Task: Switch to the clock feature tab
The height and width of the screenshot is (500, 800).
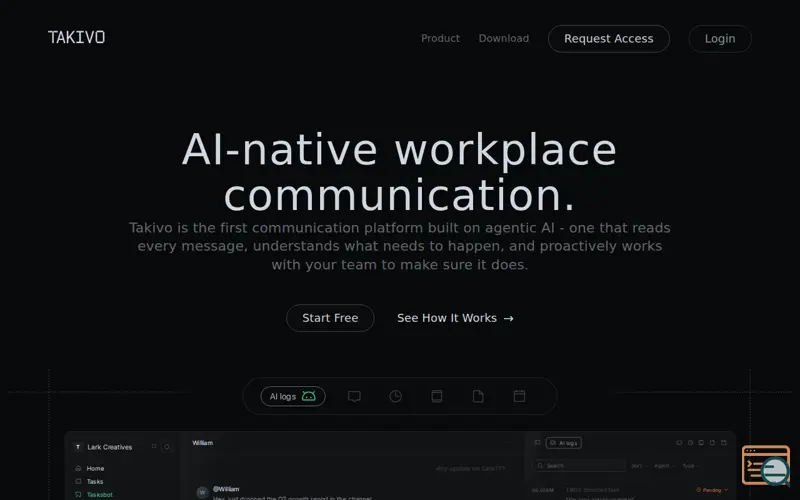Action: click(x=395, y=396)
